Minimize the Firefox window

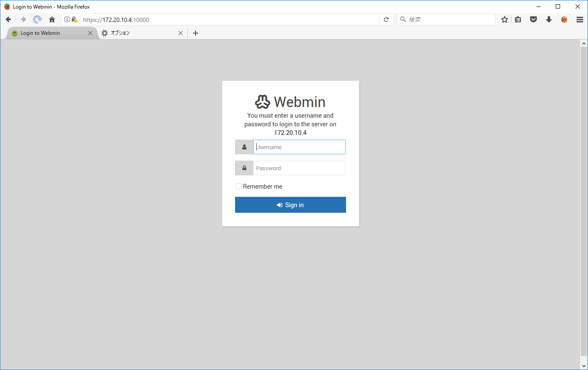(x=538, y=6)
